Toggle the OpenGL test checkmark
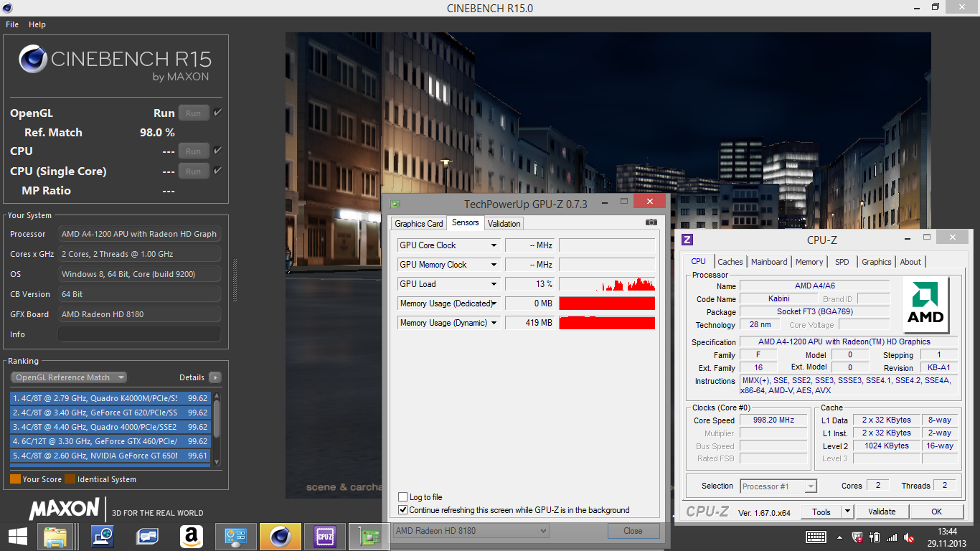This screenshot has height=551, width=980. [x=217, y=113]
